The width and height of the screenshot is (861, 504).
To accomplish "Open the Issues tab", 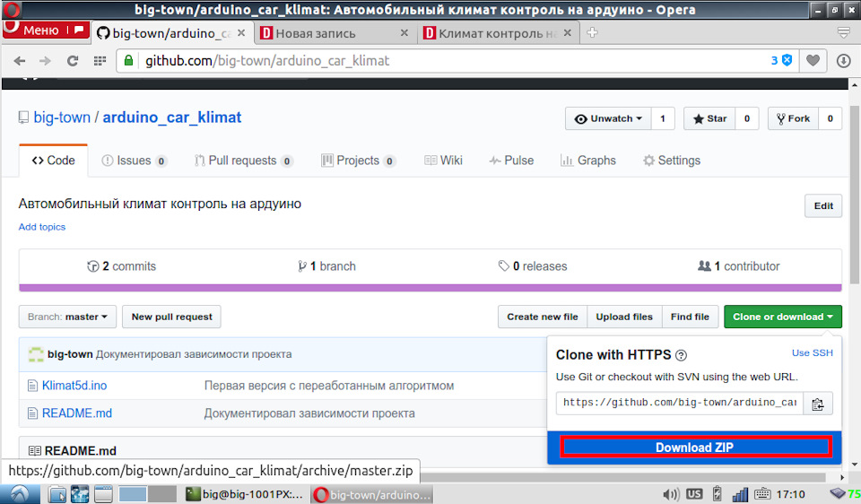I will tap(134, 161).
